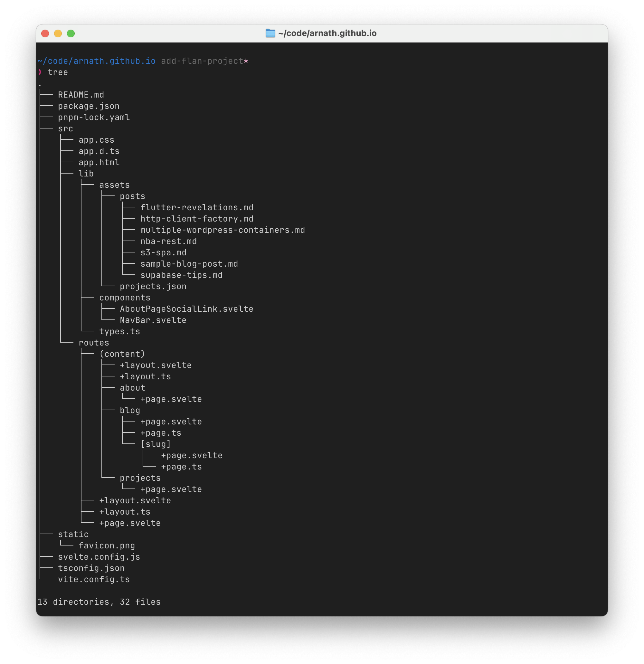Click the directories and files summary line
Image resolution: width=644 pixels, height=664 pixels.
point(99,602)
